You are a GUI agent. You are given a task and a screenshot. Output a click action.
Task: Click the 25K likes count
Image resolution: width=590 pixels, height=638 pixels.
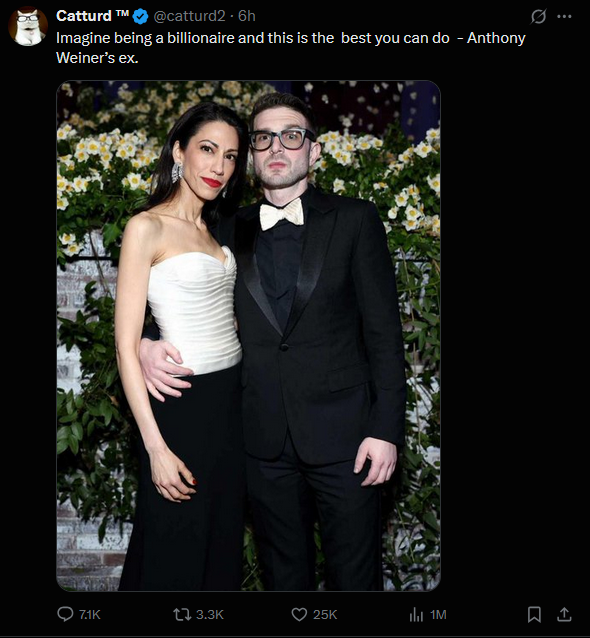coord(325,614)
